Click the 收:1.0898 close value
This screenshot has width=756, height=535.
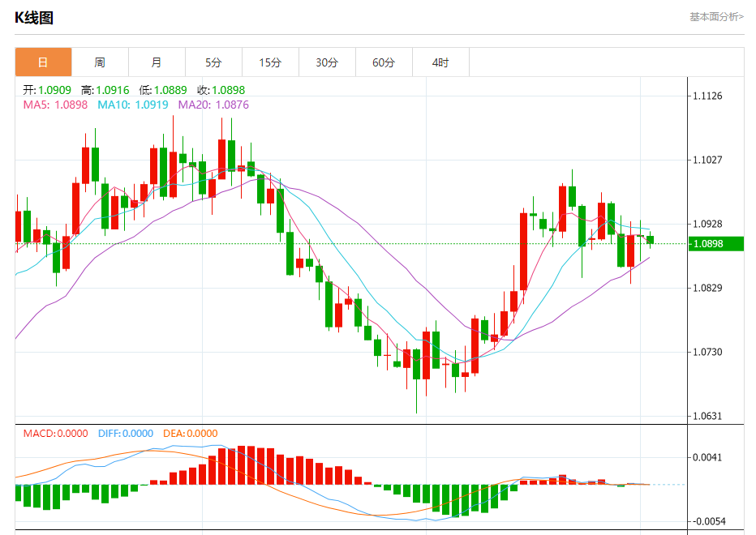click(x=221, y=90)
